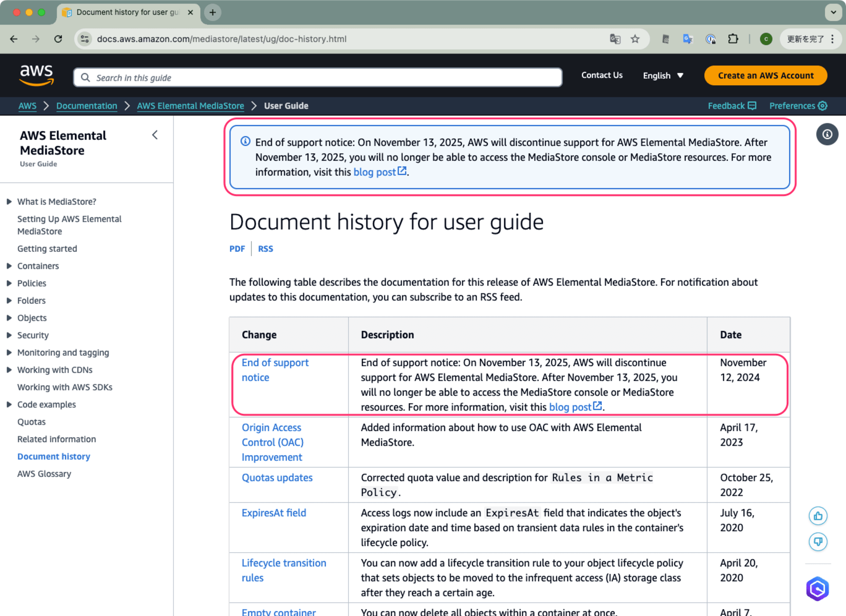
Task: Click the search magnifier icon
Action: 85,77
